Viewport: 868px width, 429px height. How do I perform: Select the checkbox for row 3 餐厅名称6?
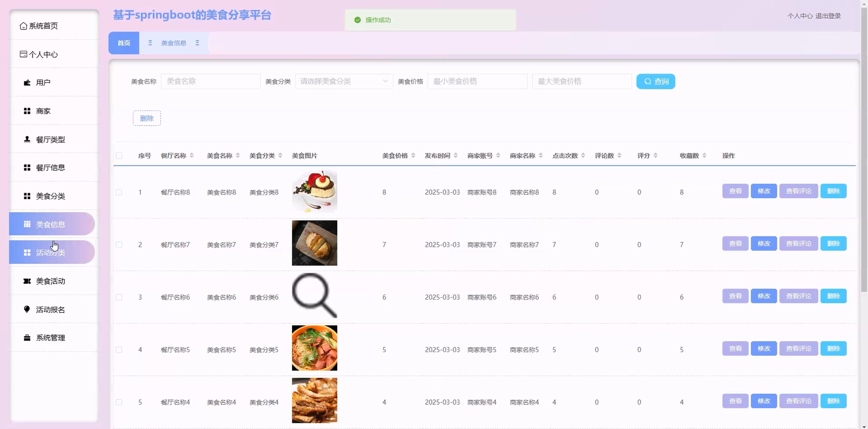(119, 297)
